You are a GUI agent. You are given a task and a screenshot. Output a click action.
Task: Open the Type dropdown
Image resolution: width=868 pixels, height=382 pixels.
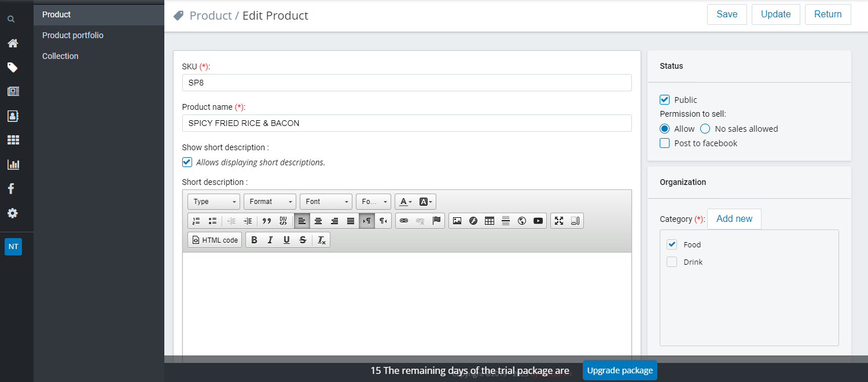[214, 202]
